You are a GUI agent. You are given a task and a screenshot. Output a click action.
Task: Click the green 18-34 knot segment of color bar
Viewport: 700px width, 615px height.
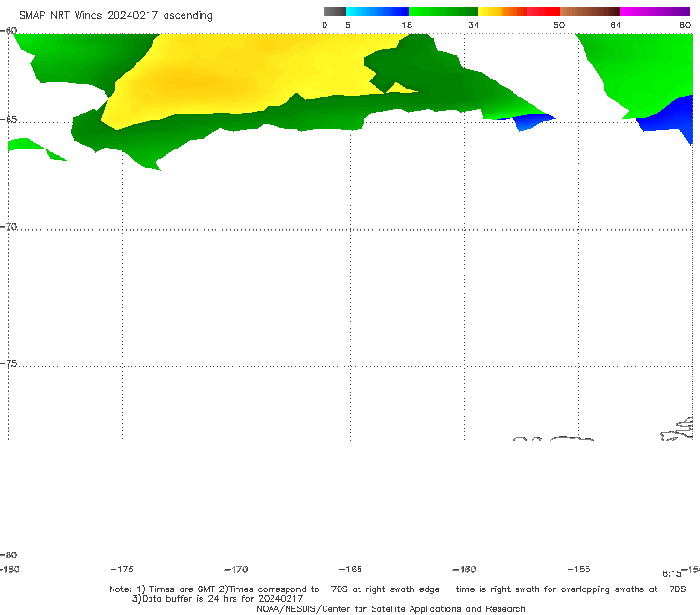pos(443,11)
